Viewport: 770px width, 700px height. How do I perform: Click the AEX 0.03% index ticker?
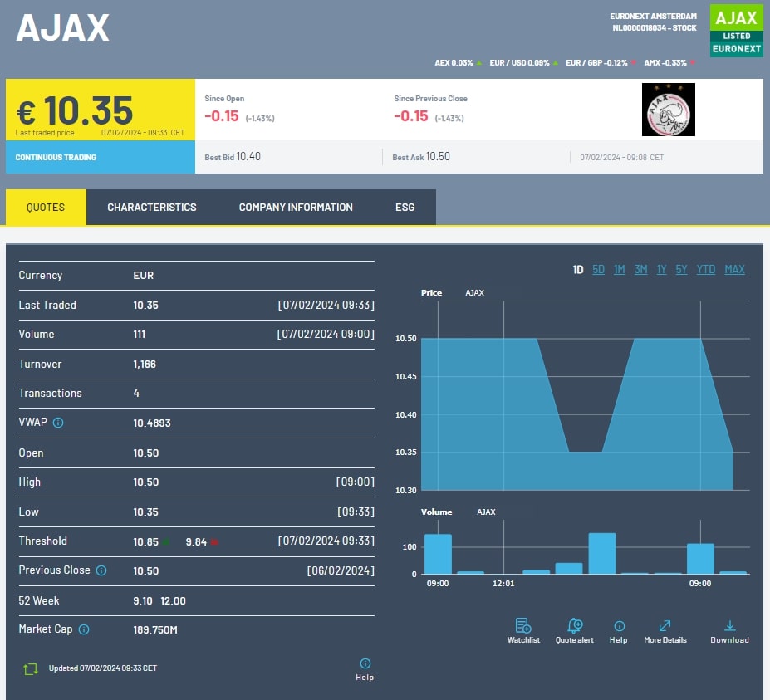point(458,63)
